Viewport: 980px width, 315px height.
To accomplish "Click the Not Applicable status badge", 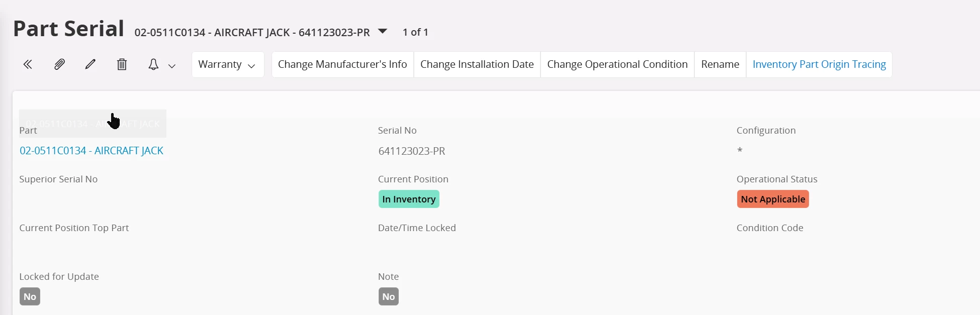I will (773, 199).
